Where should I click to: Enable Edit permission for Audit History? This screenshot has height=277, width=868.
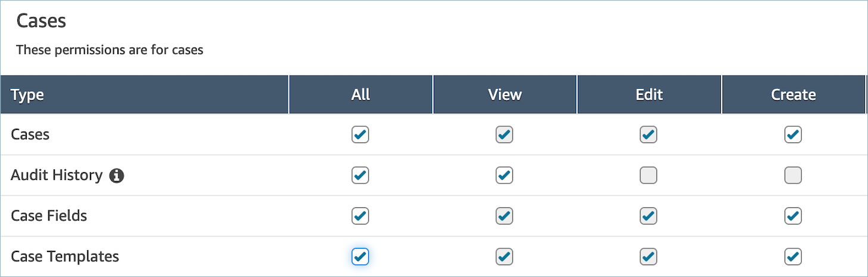pyautogui.click(x=648, y=175)
